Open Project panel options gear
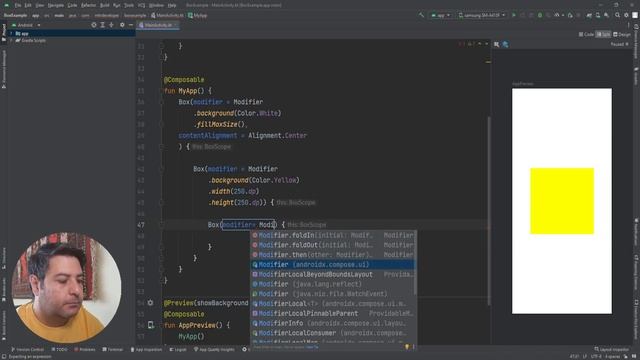This screenshot has height=360, width=640. 122,25
